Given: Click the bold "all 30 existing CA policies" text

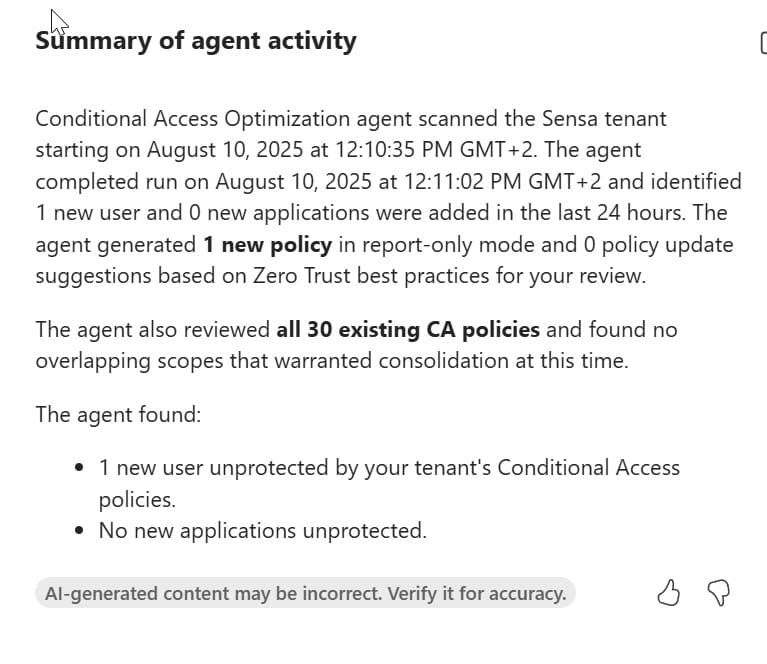Looking at the screenshot, I should tap(408, 329).
